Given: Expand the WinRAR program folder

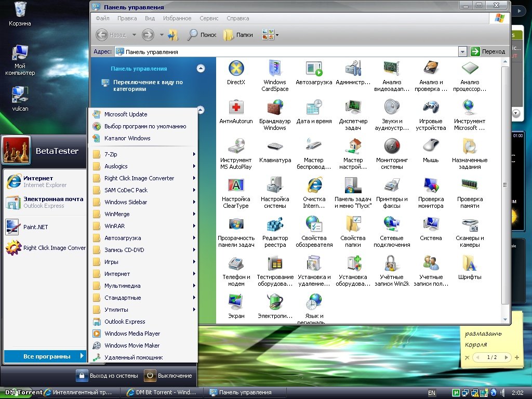Looking at the screenshot, I should (x=143, y=226).
